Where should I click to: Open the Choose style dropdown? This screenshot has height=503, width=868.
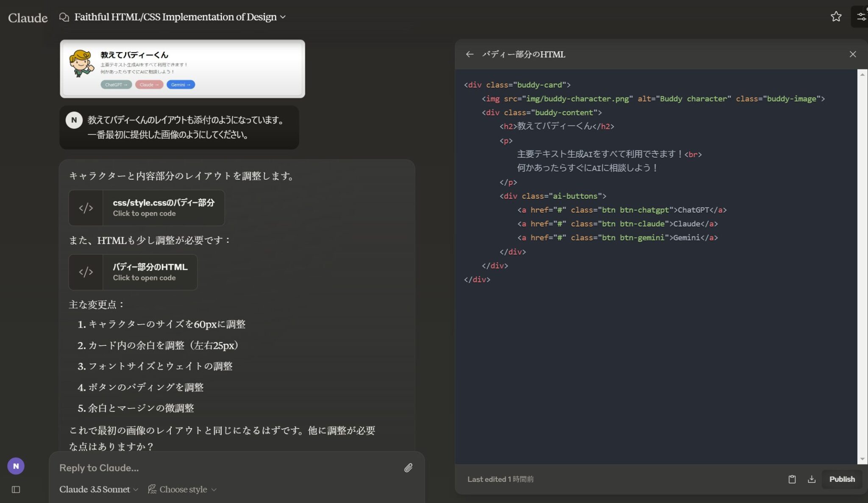click(x=182, y=489)
